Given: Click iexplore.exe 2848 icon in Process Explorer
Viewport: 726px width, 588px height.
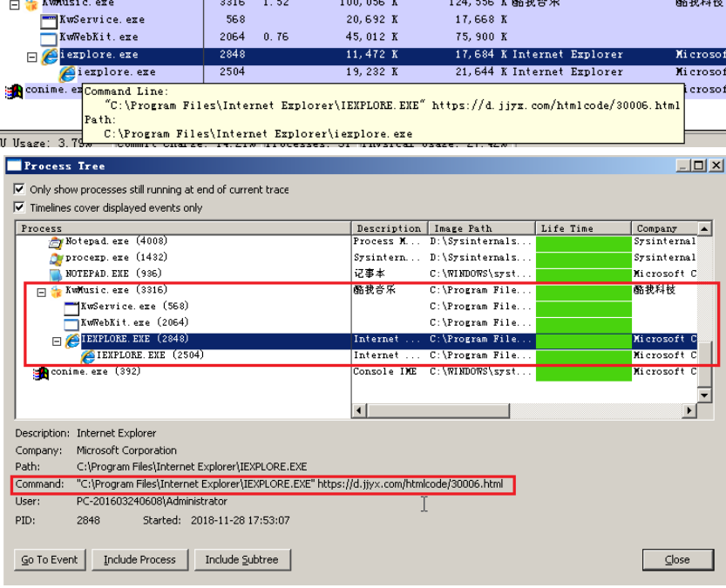Looking at the screenshot, I should (50, 57).
